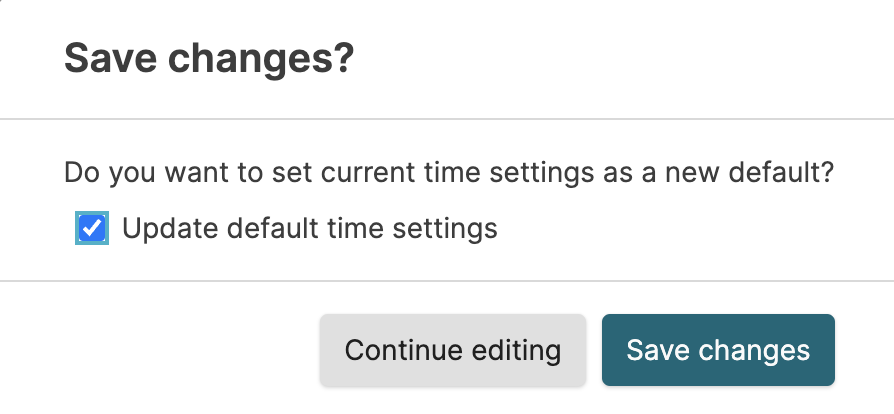Return to editing via the gray button
This screenshot has height=414, width=894.
(x=452, y=350)
